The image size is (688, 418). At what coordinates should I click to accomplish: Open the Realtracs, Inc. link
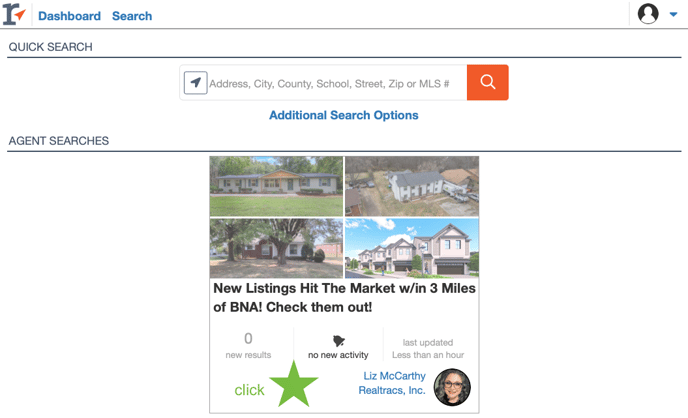click(x=392, y=390)
